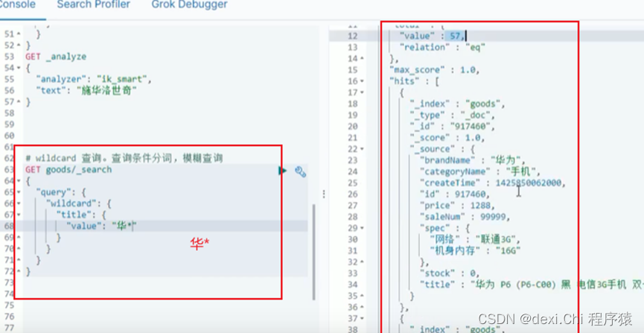This screenshot has width=644, height=333.
Task: Click the "price" : 1288 line
Action: tap(458, 205)
